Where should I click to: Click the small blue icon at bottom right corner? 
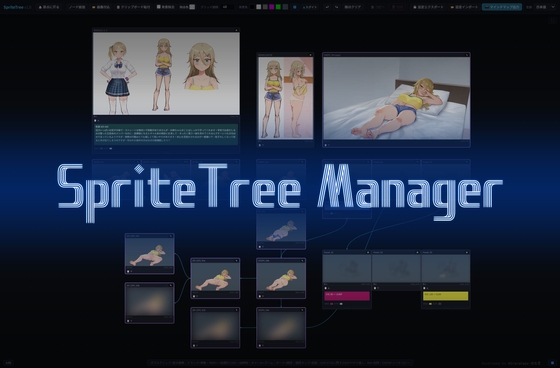pos(552,363)
